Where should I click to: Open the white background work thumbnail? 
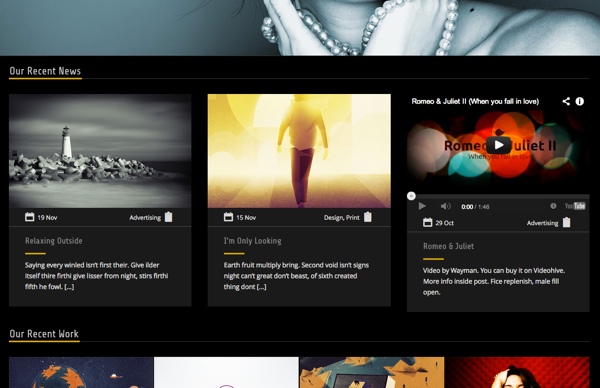point(227,372)
